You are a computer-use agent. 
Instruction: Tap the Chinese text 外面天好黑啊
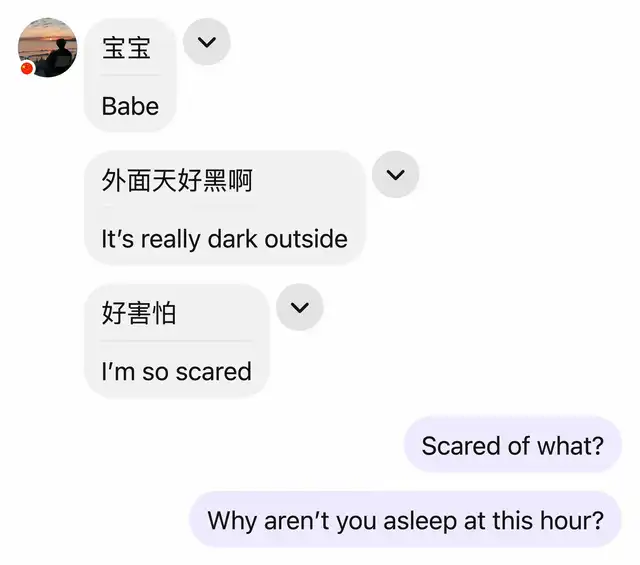tap(177, 180)
